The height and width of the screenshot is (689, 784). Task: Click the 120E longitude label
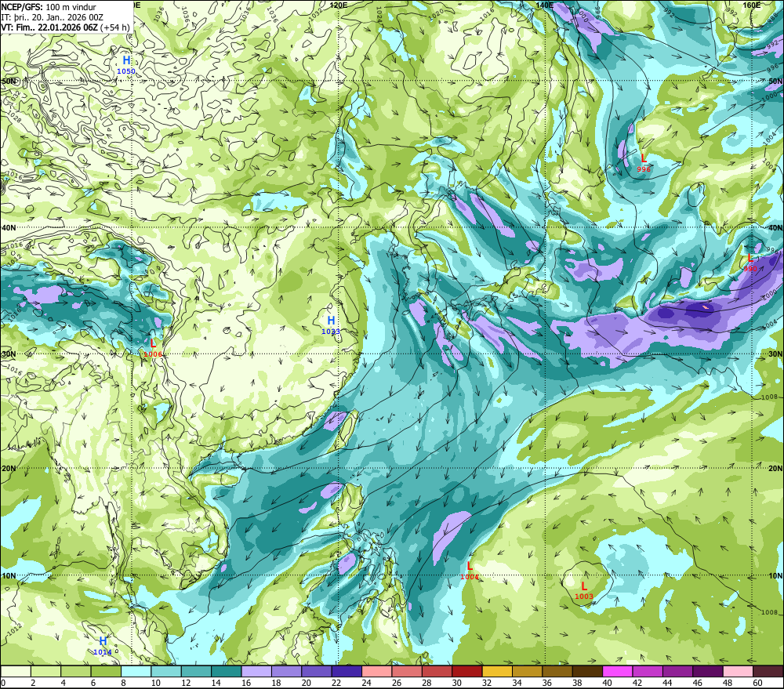pyautogui.click(x=339, y=5)
